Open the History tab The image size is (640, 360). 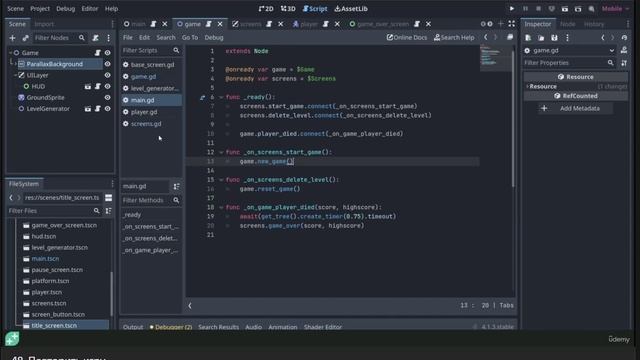tap(594, 24)
